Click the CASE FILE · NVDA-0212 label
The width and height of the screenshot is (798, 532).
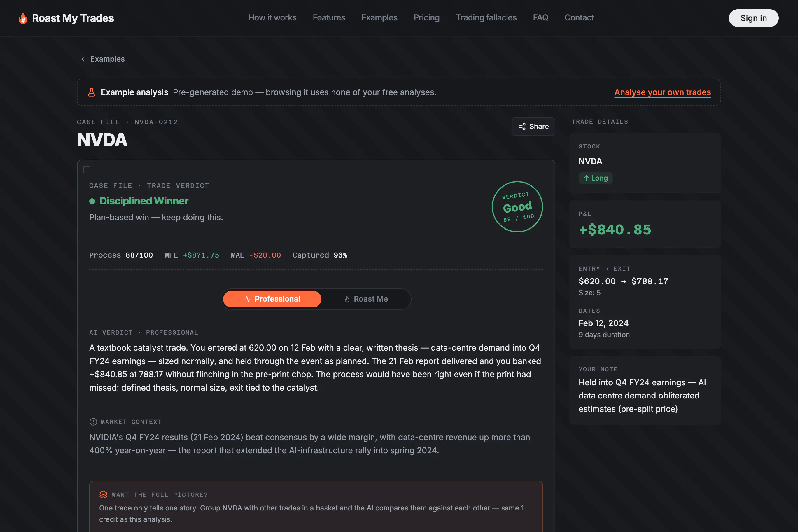pyautogui.click(x=127, y=122)
